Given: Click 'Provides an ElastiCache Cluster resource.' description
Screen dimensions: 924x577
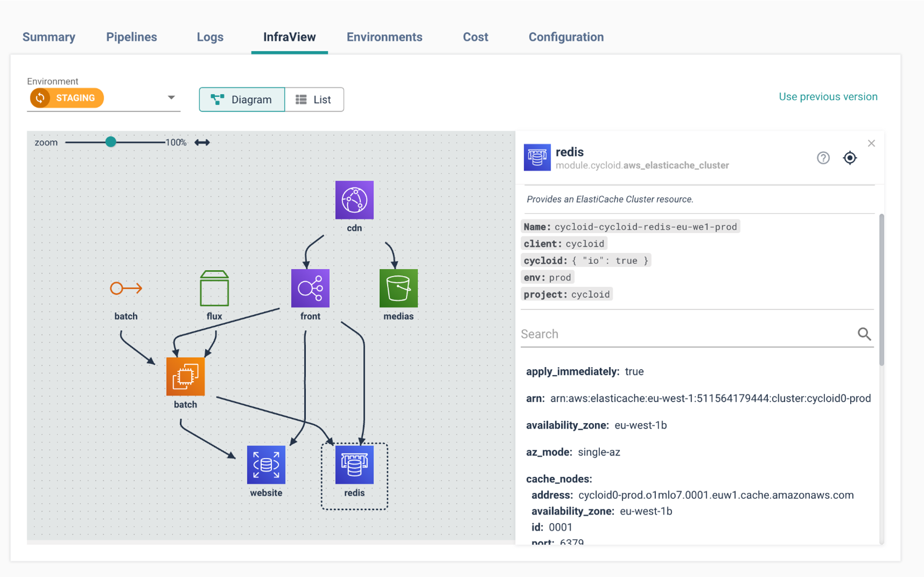Looking at the screenshot, I should click(x=610, y=199).
